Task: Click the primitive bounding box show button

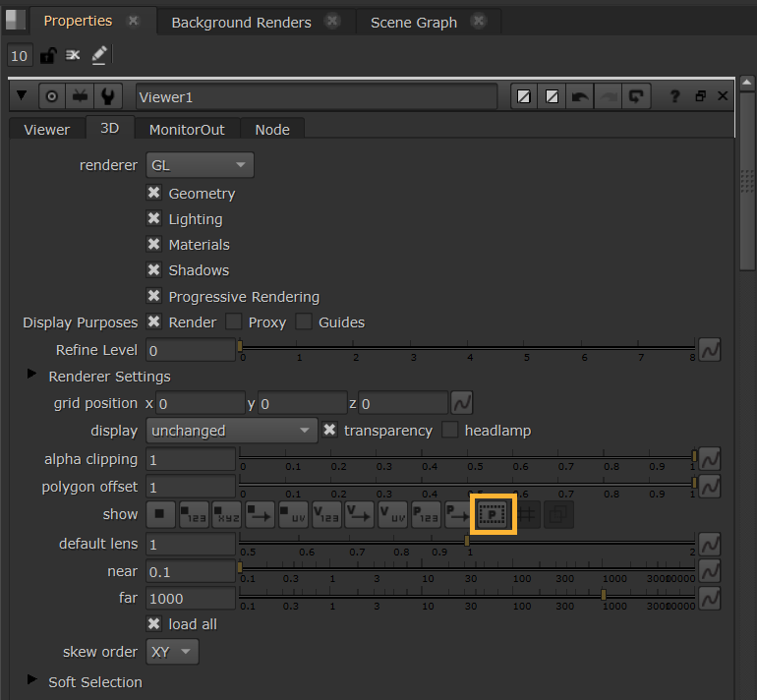Action: pos(494,514)
